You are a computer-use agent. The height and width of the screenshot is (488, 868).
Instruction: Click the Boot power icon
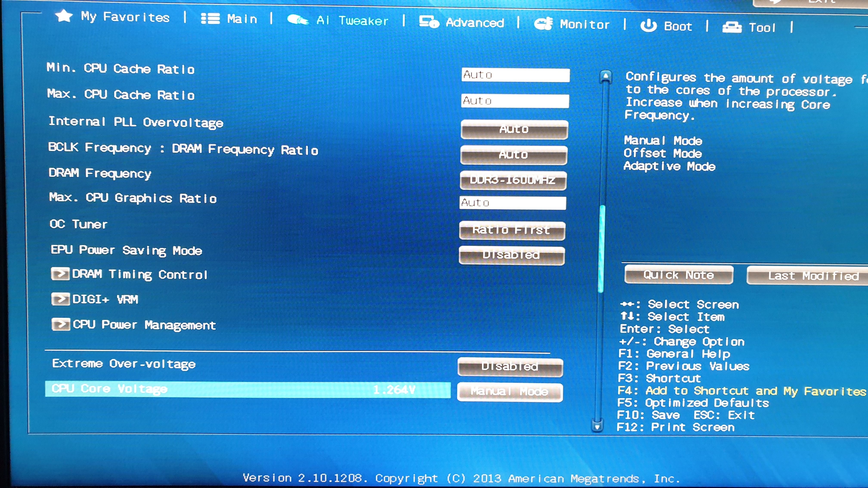tap(648, 26)
